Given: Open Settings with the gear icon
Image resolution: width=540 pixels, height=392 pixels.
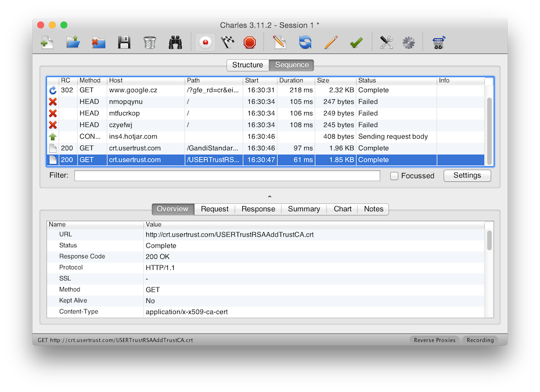Looking at the screenshot, I should pyautogui.click(x=409, y=42).
